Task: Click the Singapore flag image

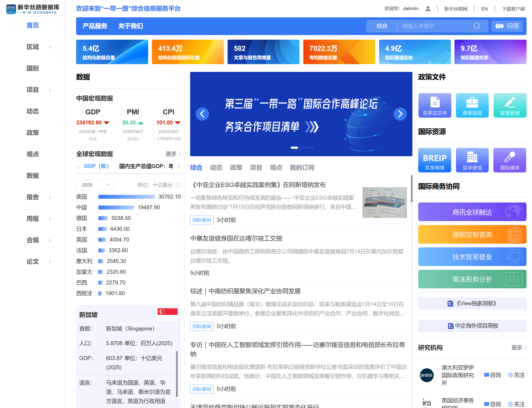Action: point(168,315)
